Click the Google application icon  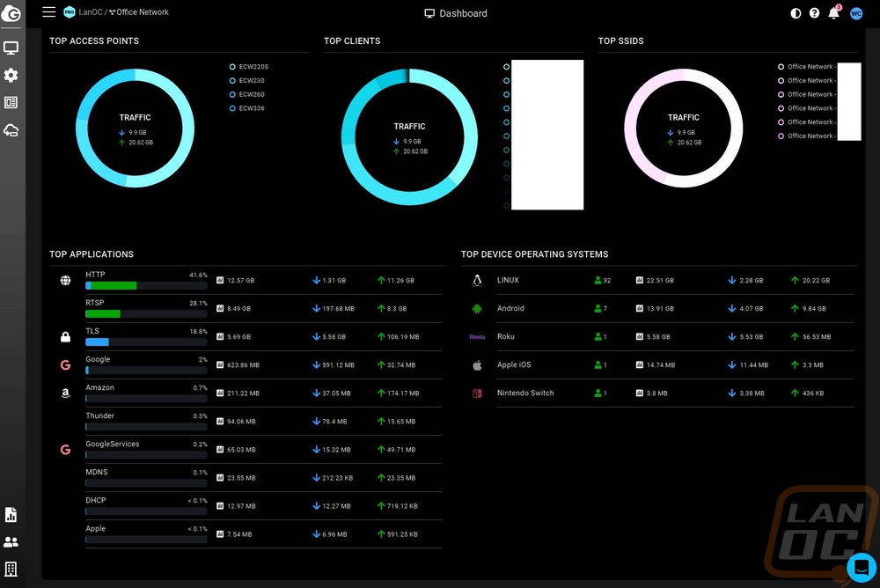[66, 365]
